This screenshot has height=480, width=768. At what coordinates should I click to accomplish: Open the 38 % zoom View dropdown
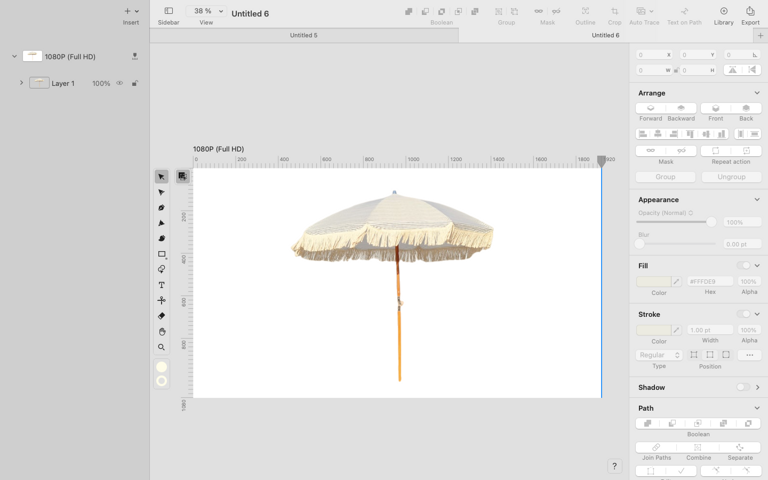(x=206, y=11)
